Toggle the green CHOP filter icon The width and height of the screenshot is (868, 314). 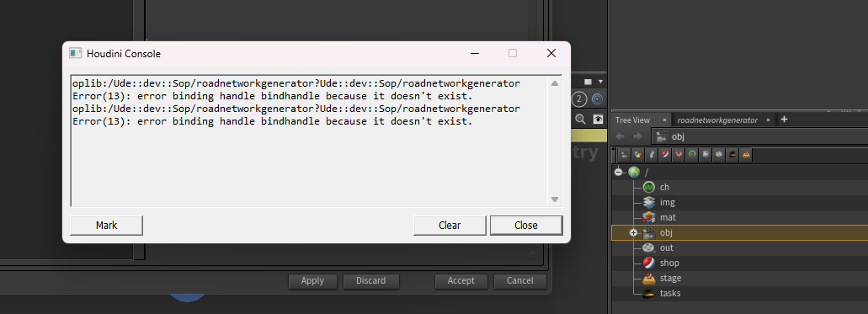pos(692,155)
